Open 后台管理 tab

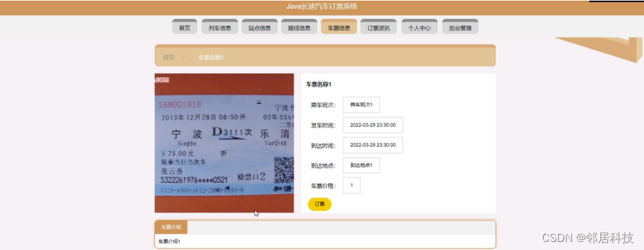tap(460, 27)
